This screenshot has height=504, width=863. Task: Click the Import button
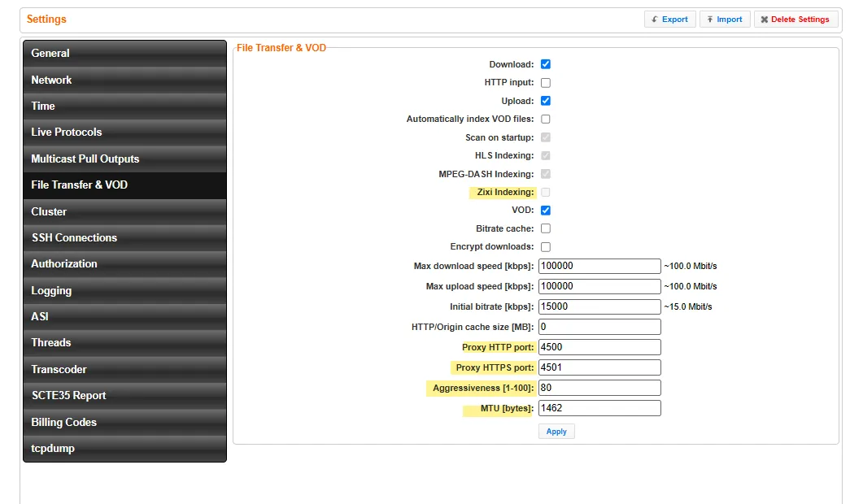724,20
